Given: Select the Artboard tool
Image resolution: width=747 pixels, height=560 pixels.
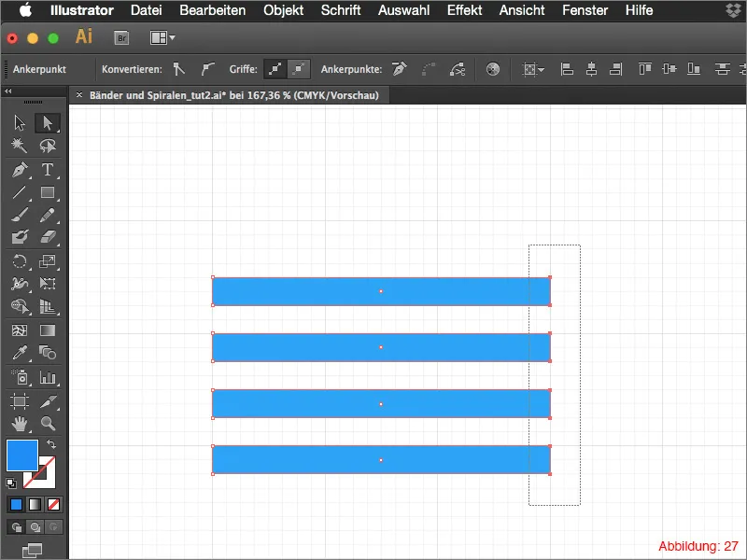Looking at the screenshot, I should tap(20, 401).
